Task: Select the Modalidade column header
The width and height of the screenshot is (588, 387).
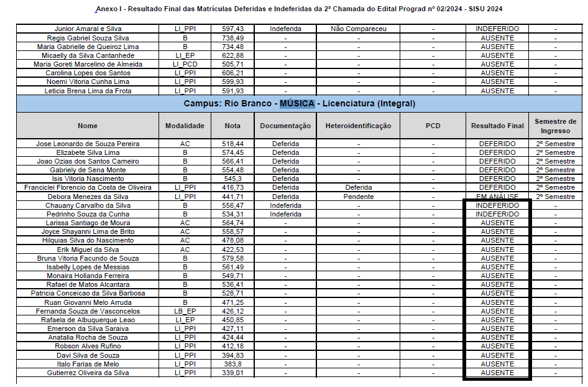Action: click(x=185, y=126)
